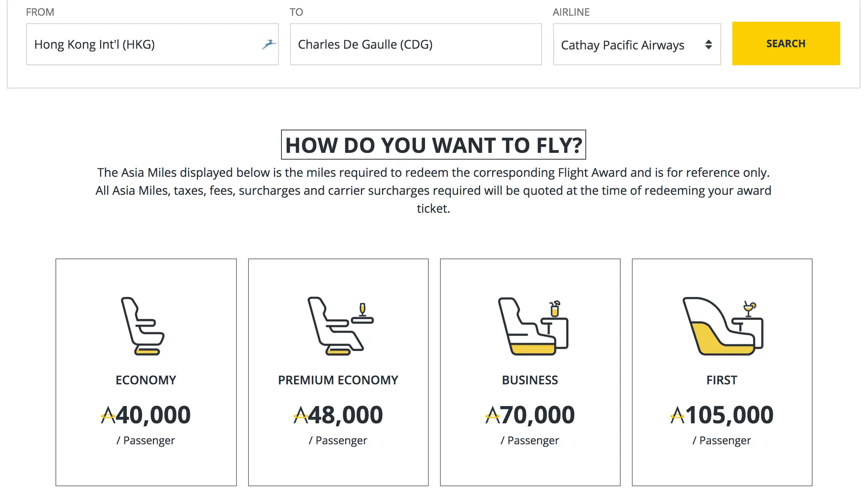The height and width of the screenshot is (493, 868).
Task: Click the Asia Miles symbol beside 105,000
Action: tap(677, 415)
